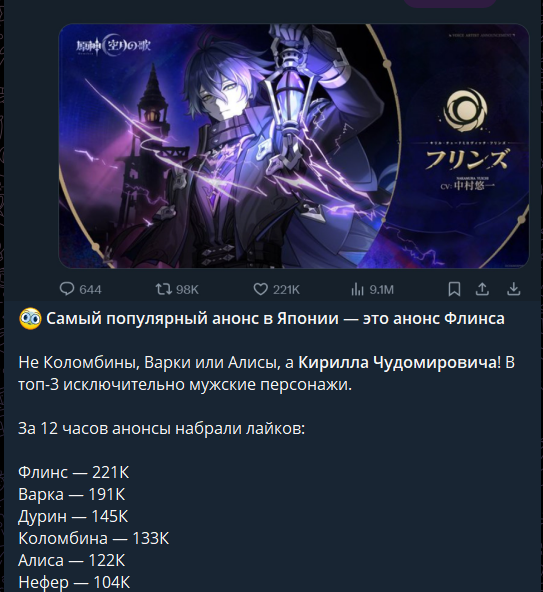Click the wide-eyed emoji before the headline
The height and width of the screenshot is (592, 543).
(x=30, y=319)
